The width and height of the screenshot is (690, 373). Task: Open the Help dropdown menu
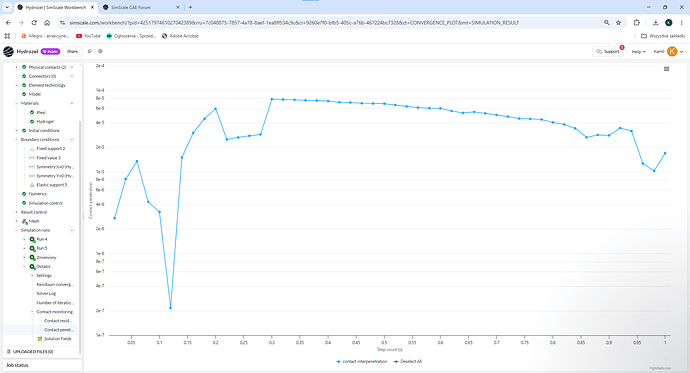(x=639, y=51)
